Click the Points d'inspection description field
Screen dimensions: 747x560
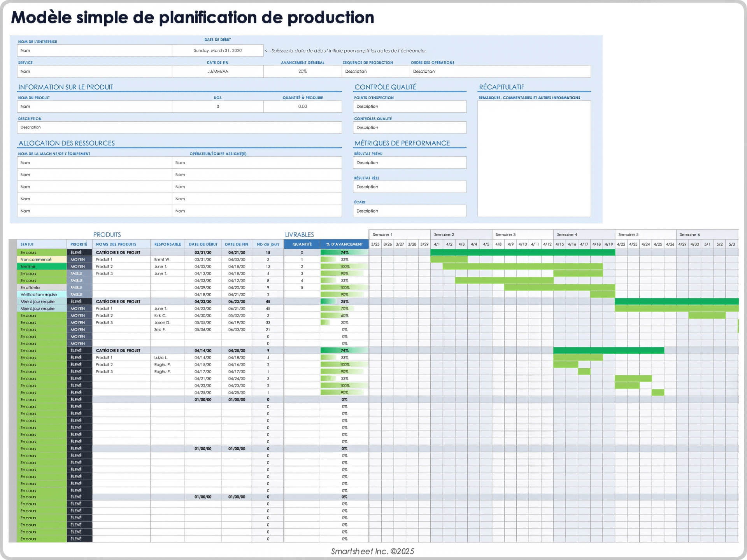(409, 106)
